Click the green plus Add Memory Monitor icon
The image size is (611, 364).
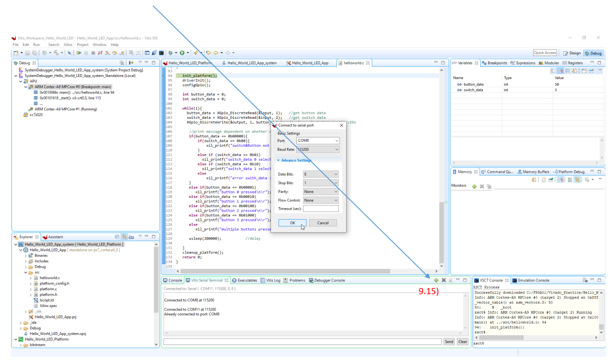tap(474, 186)
